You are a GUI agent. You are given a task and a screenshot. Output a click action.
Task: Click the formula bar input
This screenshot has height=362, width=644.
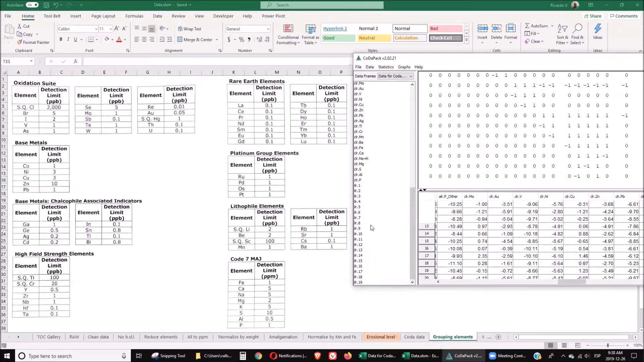(x=217, y=61)
